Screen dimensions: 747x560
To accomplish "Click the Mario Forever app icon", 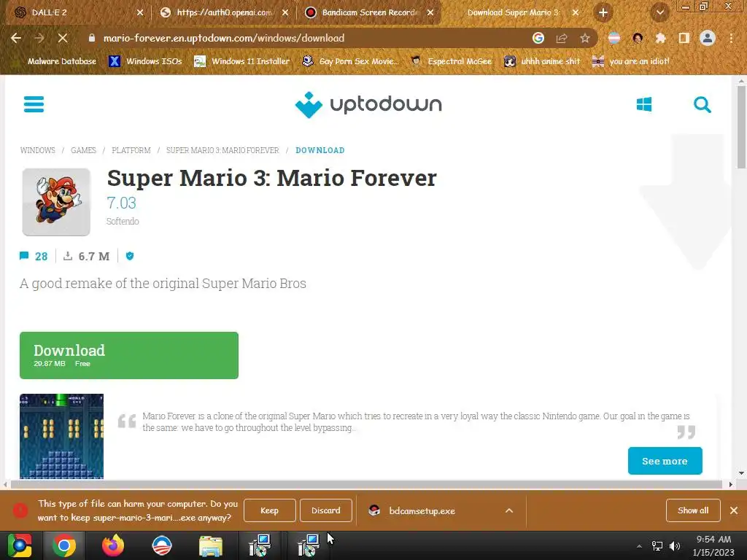I will tap(56, 202).
